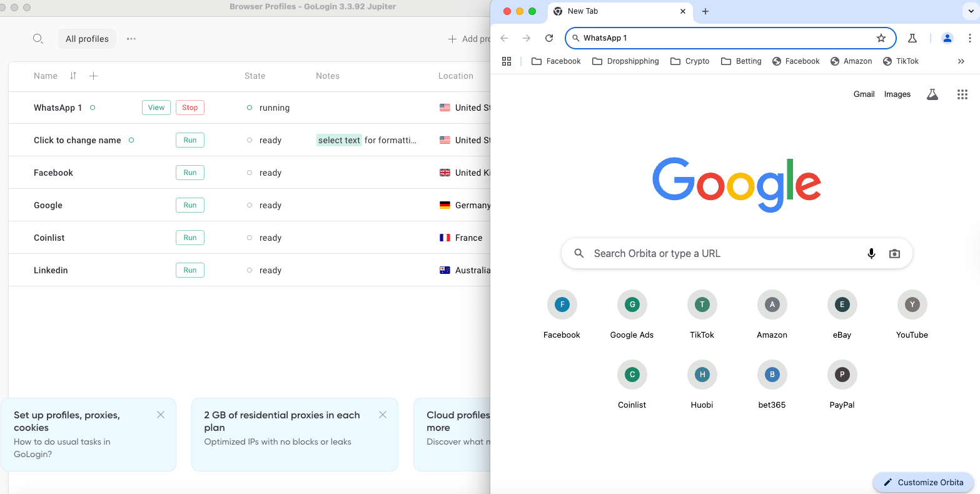980x494 pixels.
Task: Open the YouTube shortcut tile
Action: pyautogui.click(x=912, y=315)
